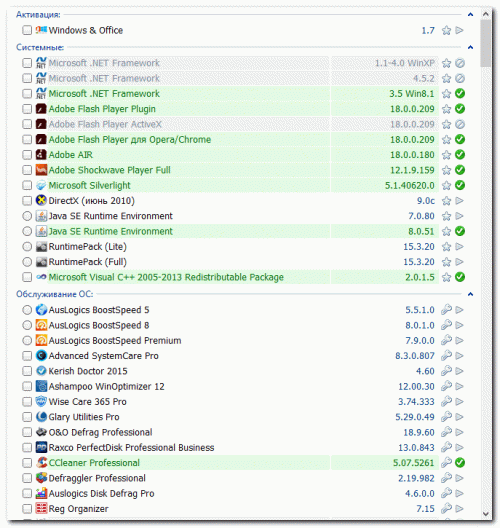500x528 pixels.
Task: Click play arrow for DirectX (июнь 2010)
Action: click(460, 201)
